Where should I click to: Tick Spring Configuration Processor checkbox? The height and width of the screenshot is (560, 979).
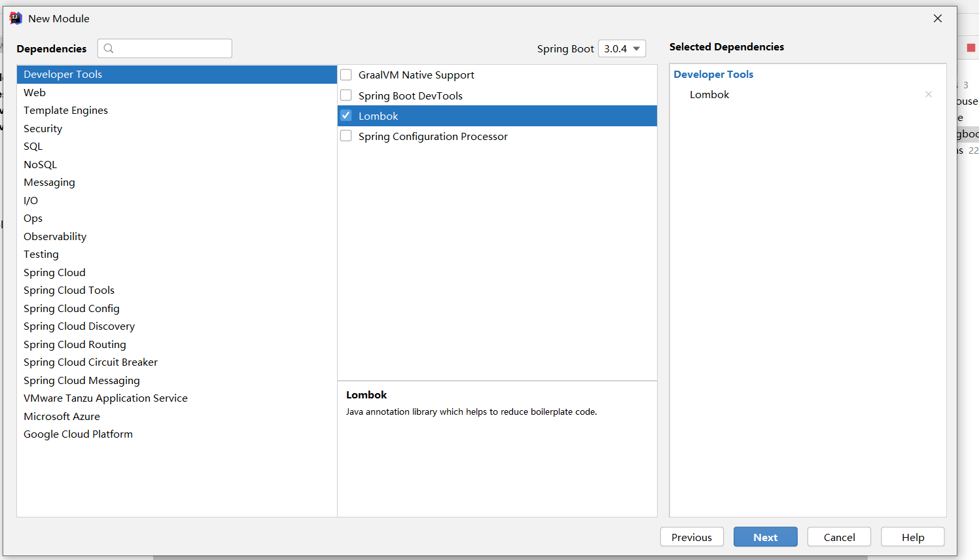pos(346,136)
